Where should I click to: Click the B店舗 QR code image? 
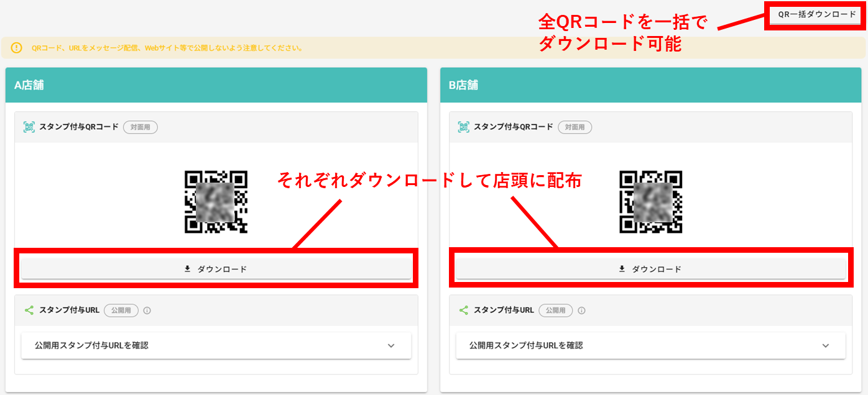point(651,202)
